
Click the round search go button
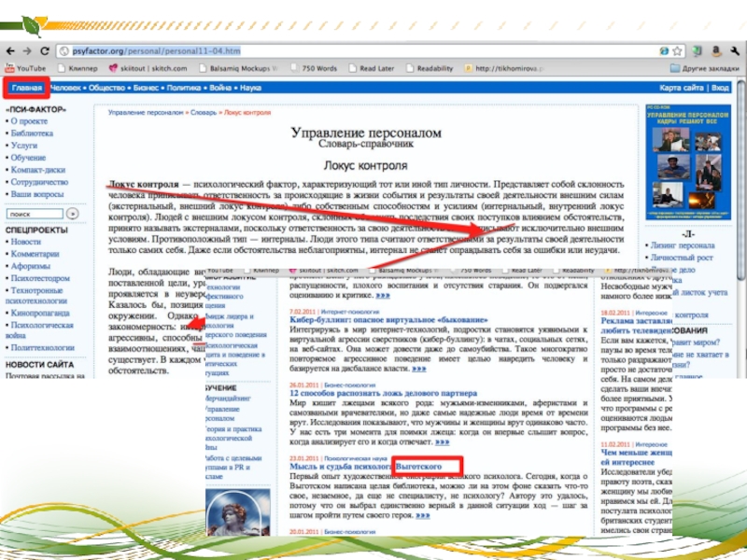[x=73, y=214]
